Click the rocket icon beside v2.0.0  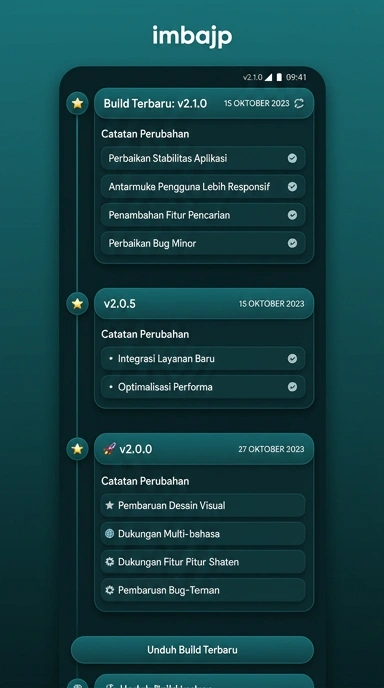pos(110,448)
